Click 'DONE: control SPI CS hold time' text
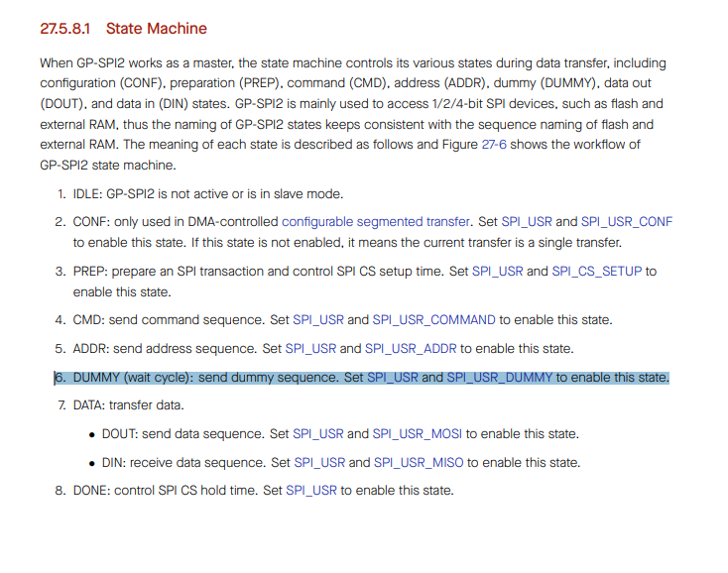The height and width of the screenshot is (573, 728). [165, 491]
